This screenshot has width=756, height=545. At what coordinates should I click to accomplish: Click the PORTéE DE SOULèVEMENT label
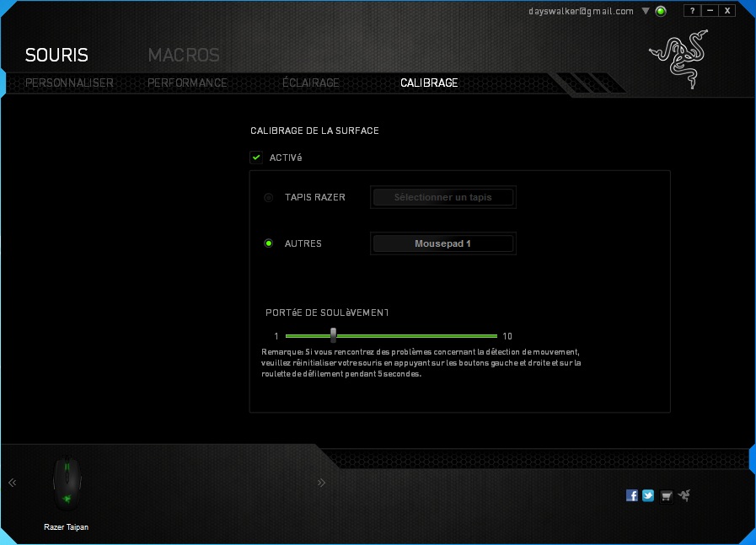(327, 313)
